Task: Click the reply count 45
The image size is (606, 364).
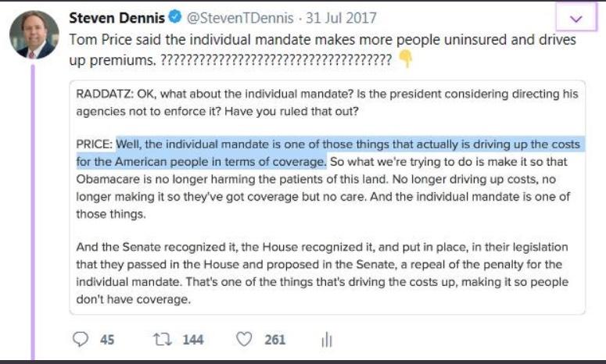Action: click(107, 340)
